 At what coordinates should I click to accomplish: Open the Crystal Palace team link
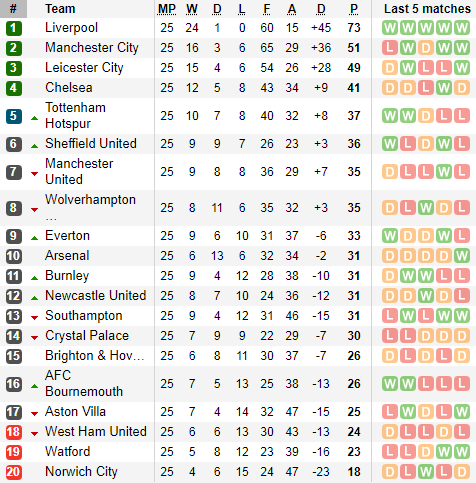coord(87,336)
